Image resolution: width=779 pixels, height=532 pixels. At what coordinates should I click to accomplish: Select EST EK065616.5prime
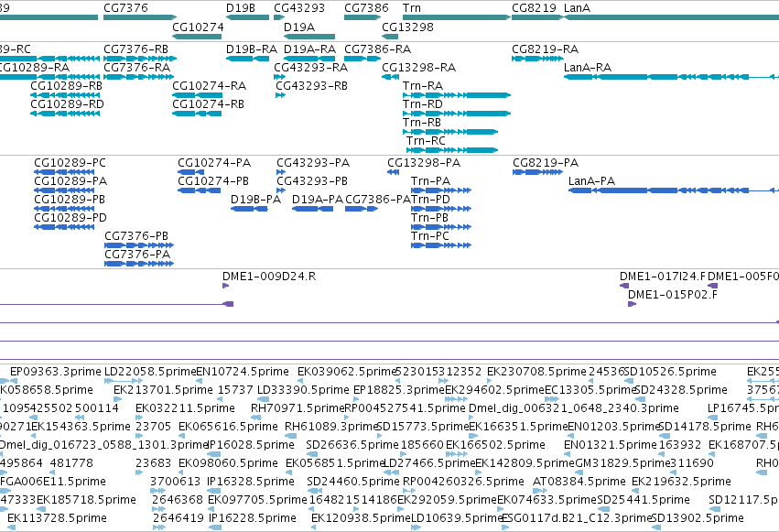tap(228, 428)
